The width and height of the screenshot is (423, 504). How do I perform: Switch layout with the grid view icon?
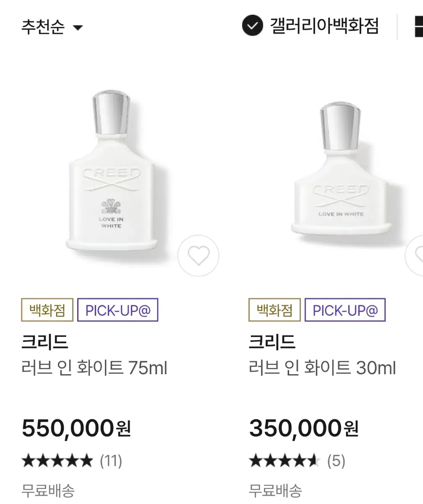coord(418,26)
